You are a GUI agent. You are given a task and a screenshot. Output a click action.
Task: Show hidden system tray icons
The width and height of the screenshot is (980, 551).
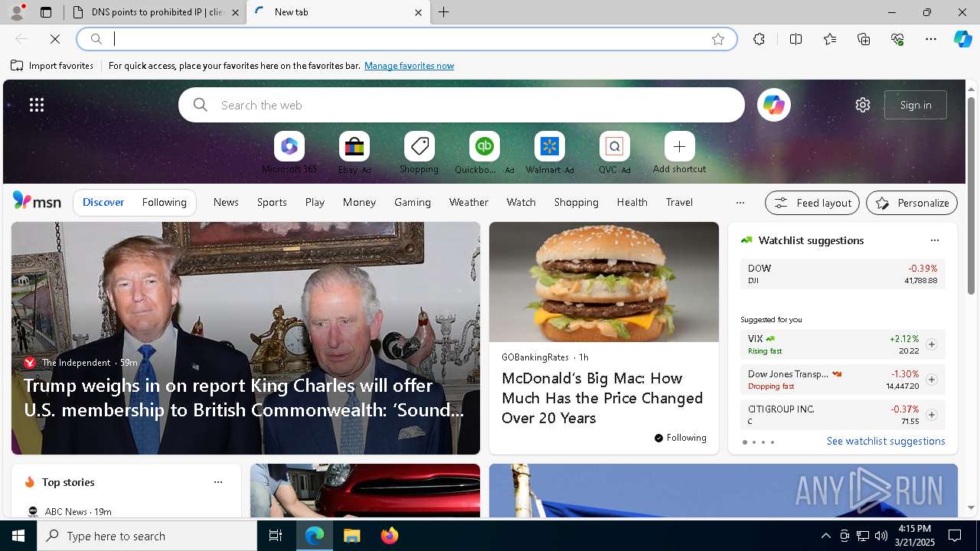click(825, 536)
